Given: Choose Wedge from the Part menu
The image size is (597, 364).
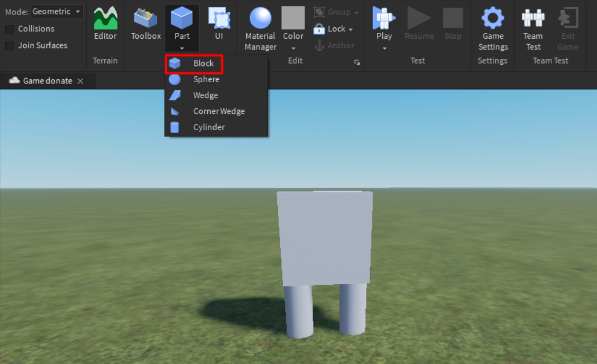Looking at the screenshot, I should (x=216, y=95).
